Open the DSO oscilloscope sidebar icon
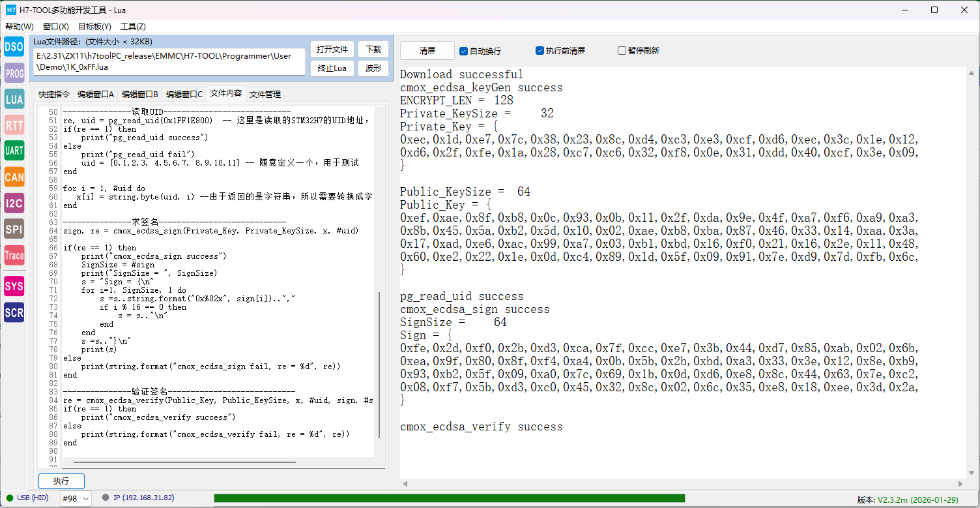The width and height of the screenshot is (980, 508). (14, 46)
